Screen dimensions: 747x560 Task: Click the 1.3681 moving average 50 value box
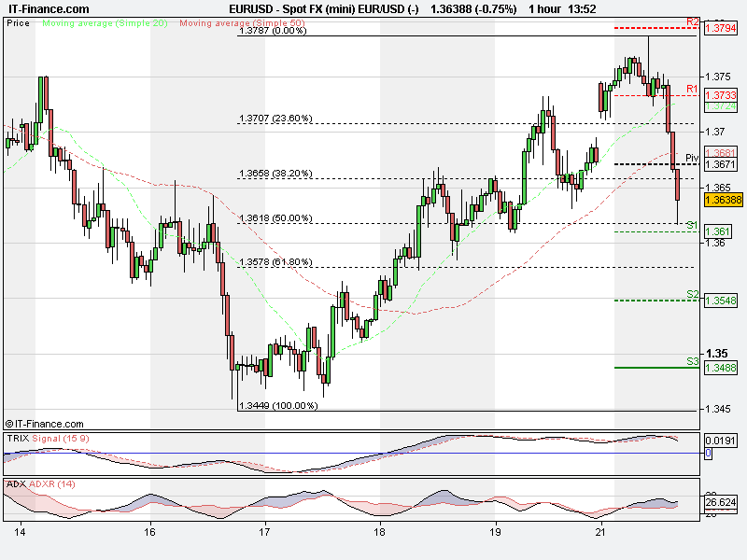click(721, 152)
